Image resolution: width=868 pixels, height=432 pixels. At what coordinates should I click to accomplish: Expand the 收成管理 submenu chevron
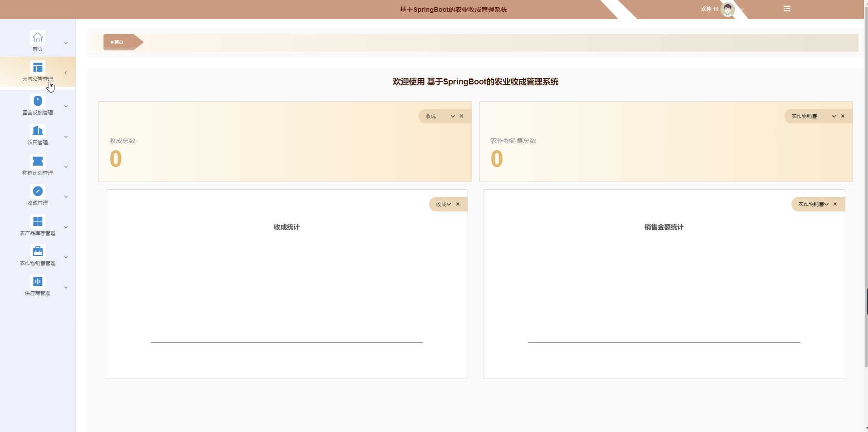[66, 197]
